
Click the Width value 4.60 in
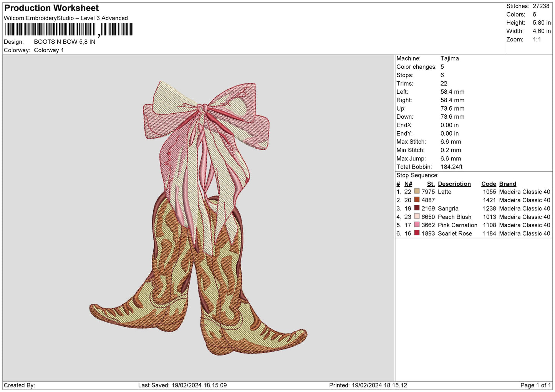point(542,31)
